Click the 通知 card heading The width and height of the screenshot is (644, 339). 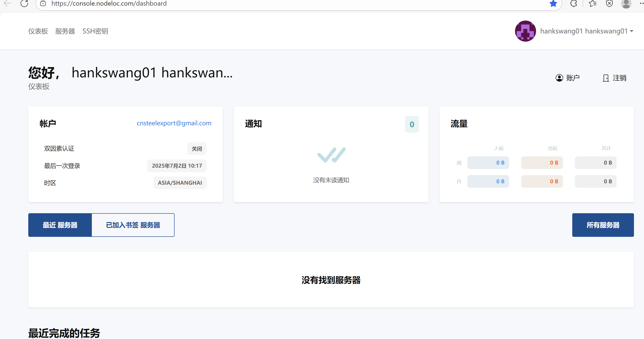tap(254, 124)
